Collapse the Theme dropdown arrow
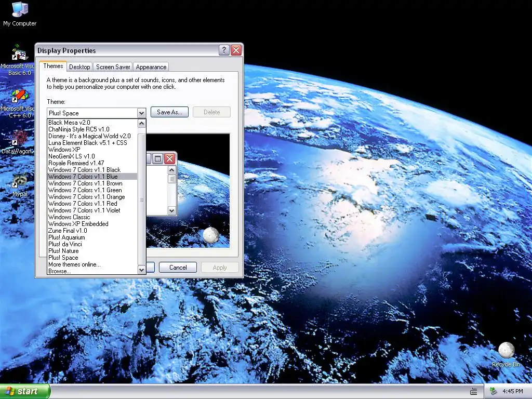This screenshot has height=399, width=532. (141, 113)
